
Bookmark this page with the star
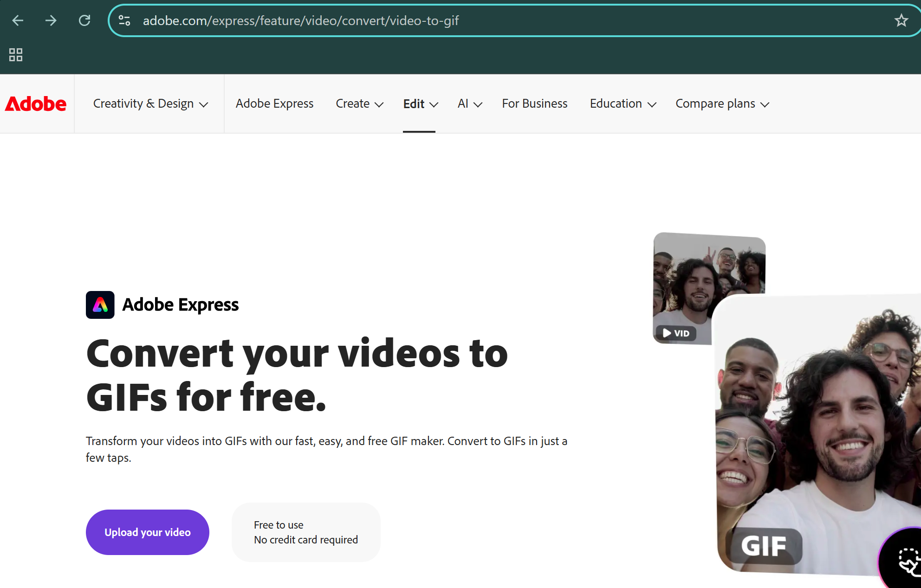[901, 20]
